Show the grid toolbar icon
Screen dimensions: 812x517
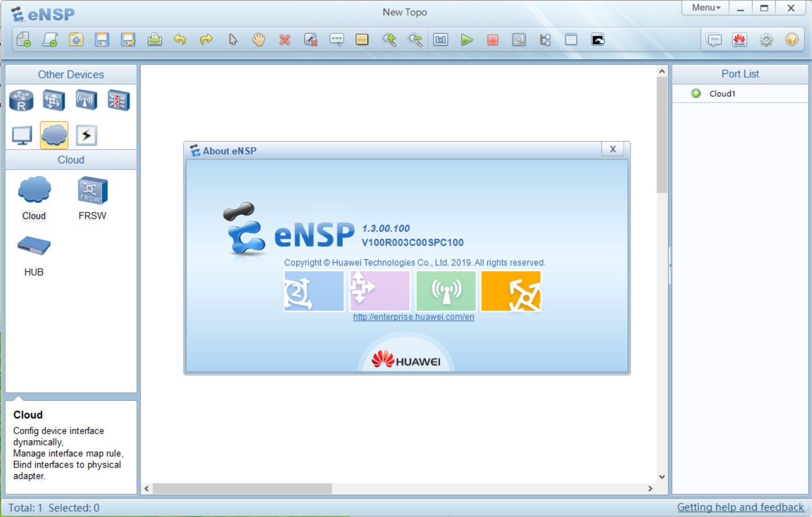pos(571,39)
